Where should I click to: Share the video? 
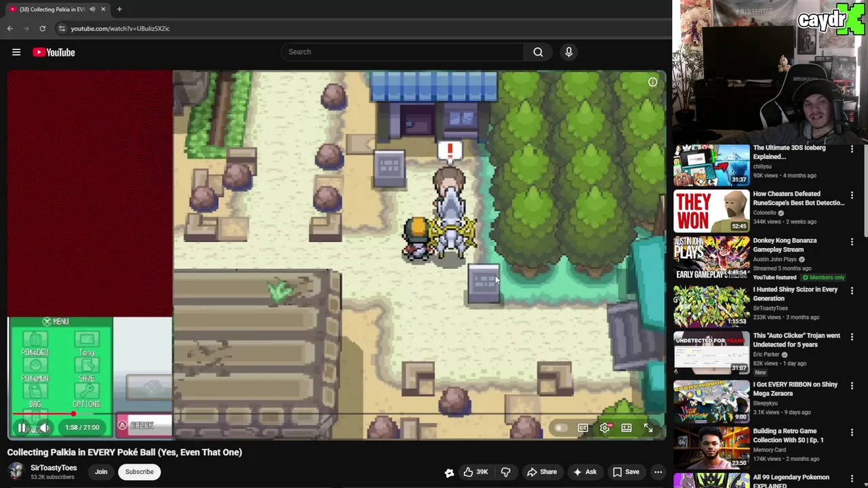(x=542, y=472)
